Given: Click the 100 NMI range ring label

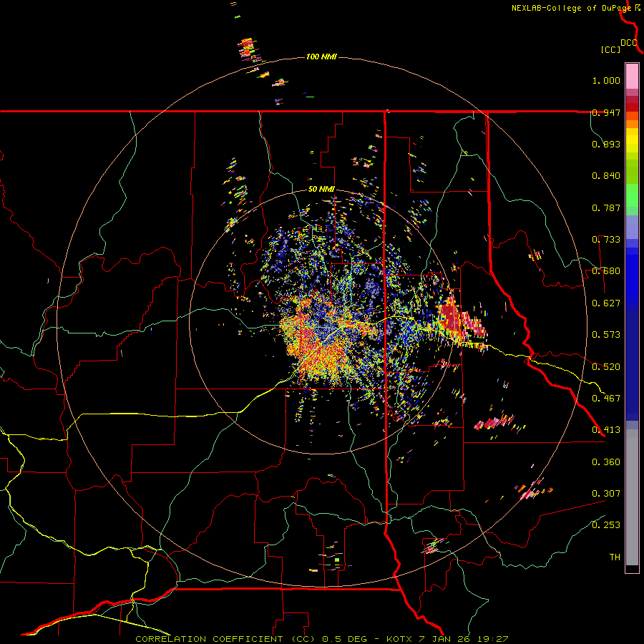Looking at the screenshot, I should [321, 57].
